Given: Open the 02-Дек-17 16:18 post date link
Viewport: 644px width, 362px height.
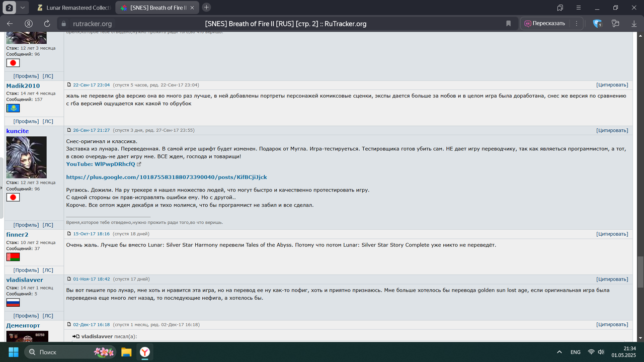Looking at the screenshot, I should click(x=91, y=325).
